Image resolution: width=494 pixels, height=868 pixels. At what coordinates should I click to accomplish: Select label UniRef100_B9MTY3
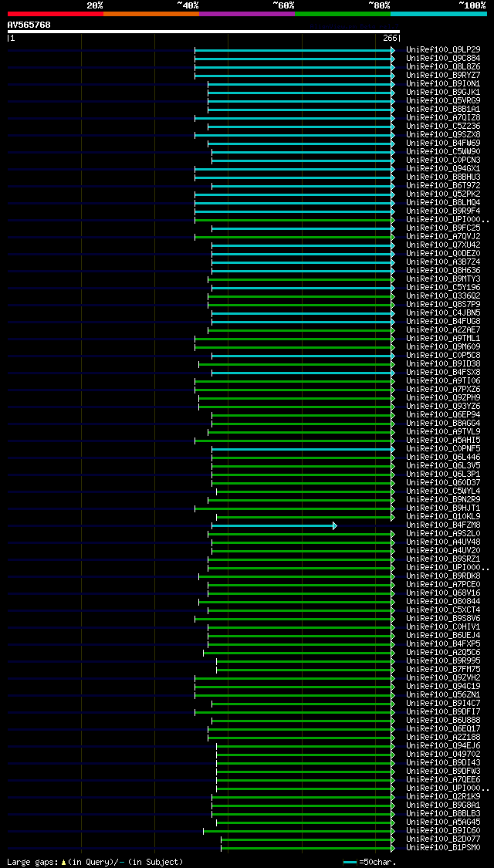coord(443,279)
